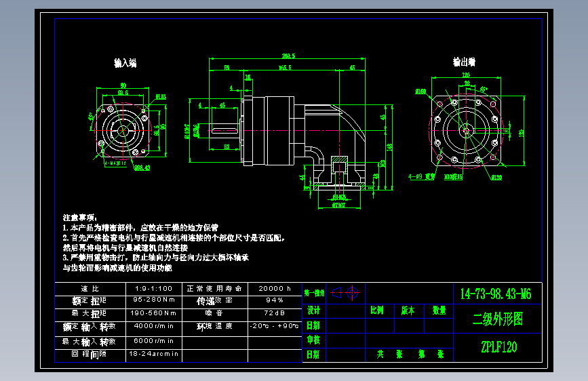Click the 回程间隙 row label
This screenshot has height=381, width=588.
tap(90, 354)
